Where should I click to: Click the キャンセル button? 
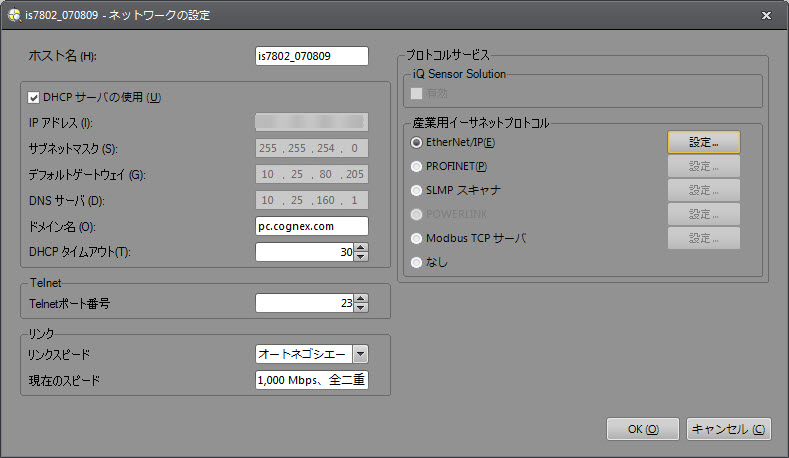point(729,429)
